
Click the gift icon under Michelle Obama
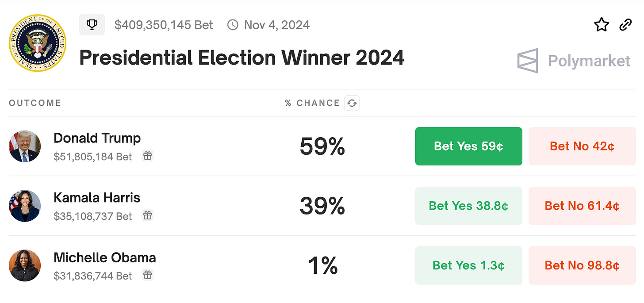click(x=148, y=275)
